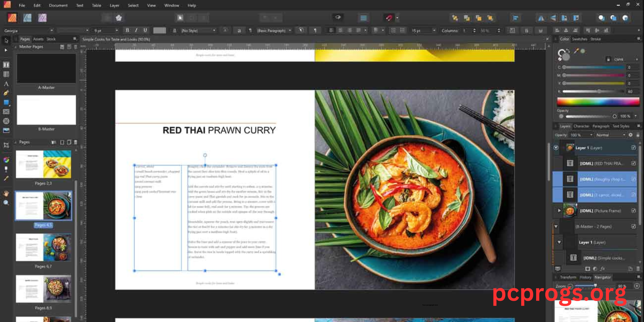Viewport: 644px width, 322px height.
Task: Switch to the History tab
Action: click(586, 277)
